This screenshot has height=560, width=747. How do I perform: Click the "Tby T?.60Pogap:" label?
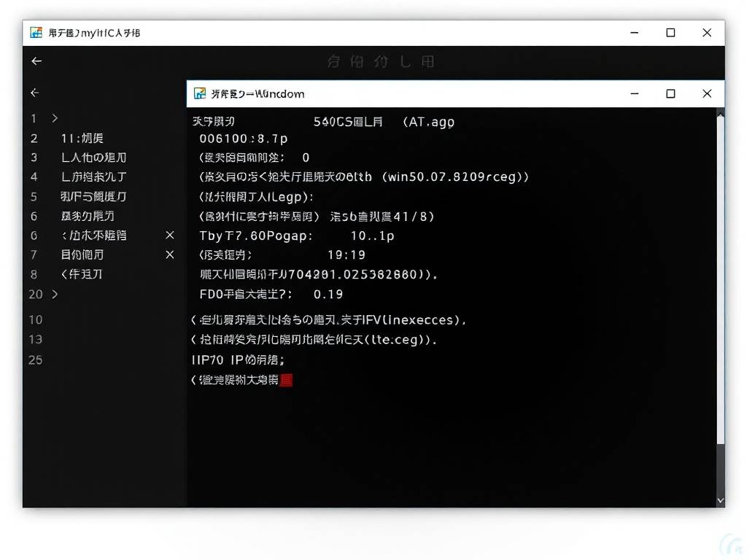(x=256, y=236)
